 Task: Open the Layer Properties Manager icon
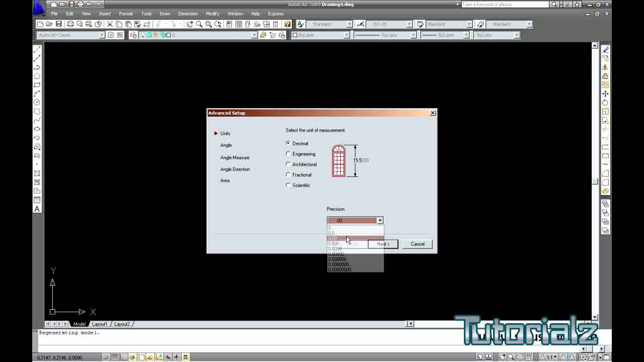point(133,35)
